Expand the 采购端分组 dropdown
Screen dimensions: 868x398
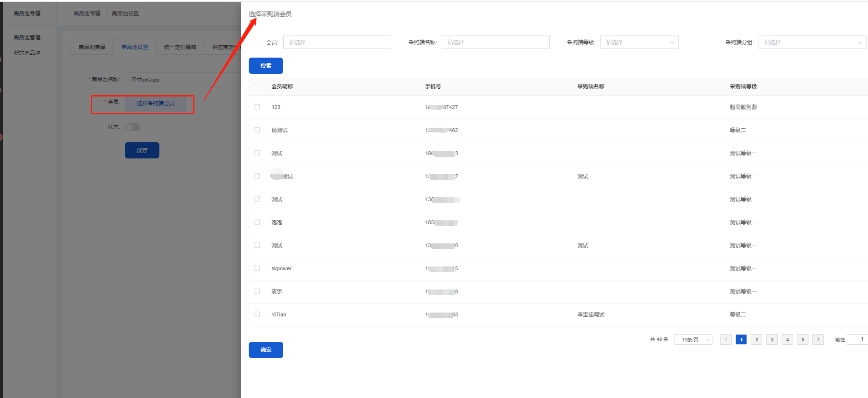pos(812,42)
